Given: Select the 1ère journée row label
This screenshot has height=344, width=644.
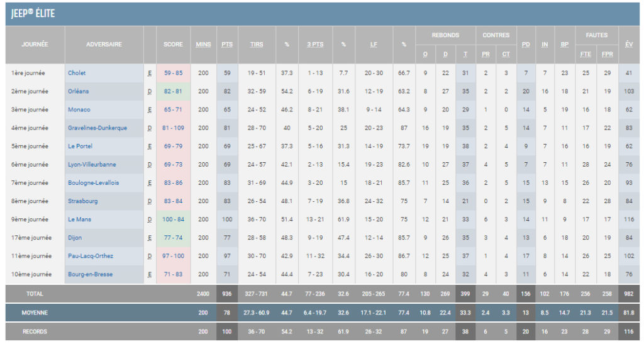Looking at the screenshot, I should (x=28, y=73).
